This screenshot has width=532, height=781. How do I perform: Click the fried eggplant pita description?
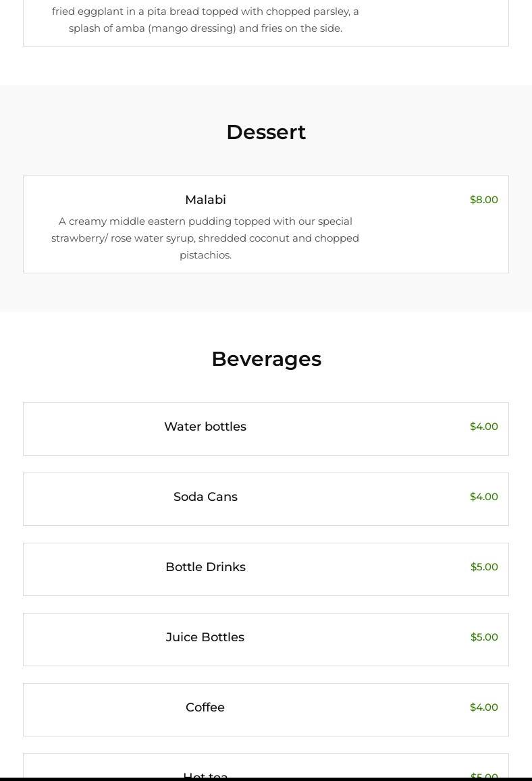click(205, 20)
